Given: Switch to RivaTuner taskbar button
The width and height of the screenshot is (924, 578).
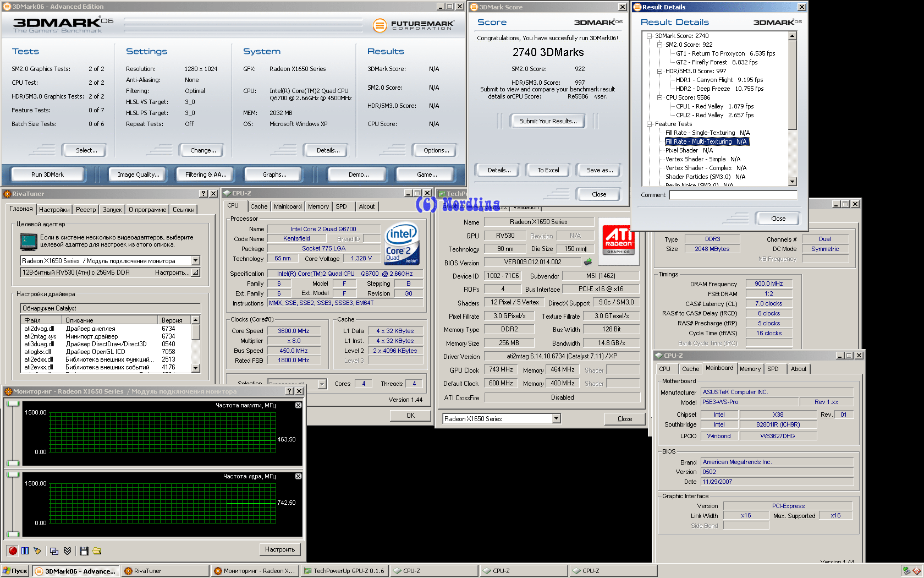Looking at the screenshot, I should click(166, 571).
